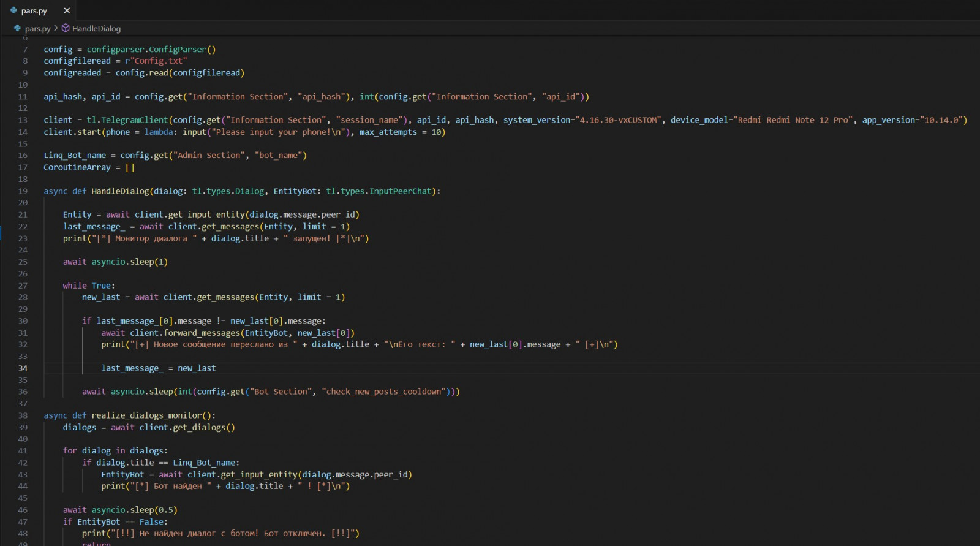Screen dimensions: 980x546
Task: Click 'Linq_Bot_name' variable on line 16
Action: 75,156
